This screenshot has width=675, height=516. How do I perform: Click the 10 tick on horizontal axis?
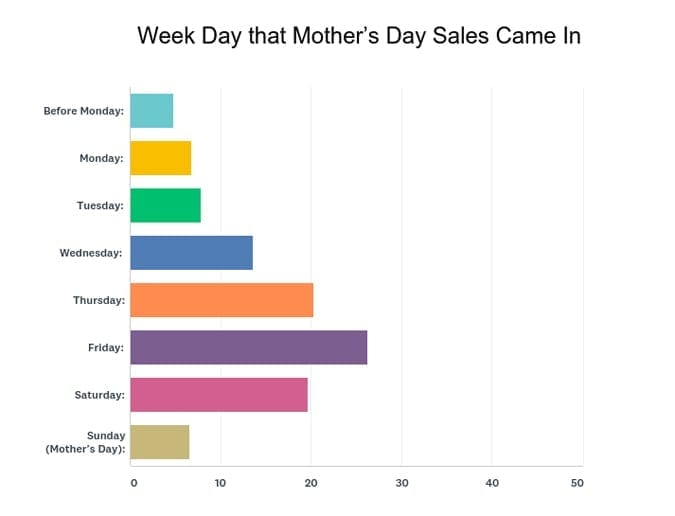pos(220,483)
